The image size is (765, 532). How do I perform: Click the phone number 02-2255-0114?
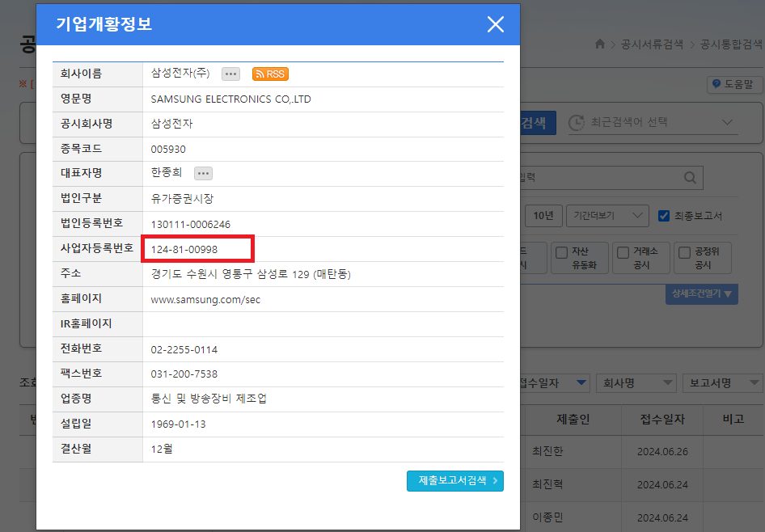[184, 349]
